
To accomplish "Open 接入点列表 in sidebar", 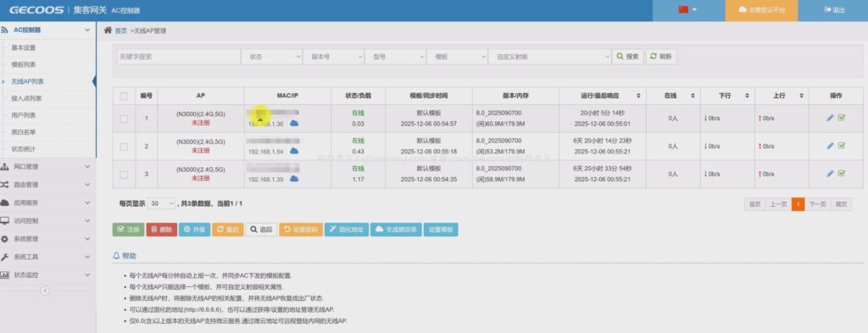I will coord(25,98).
